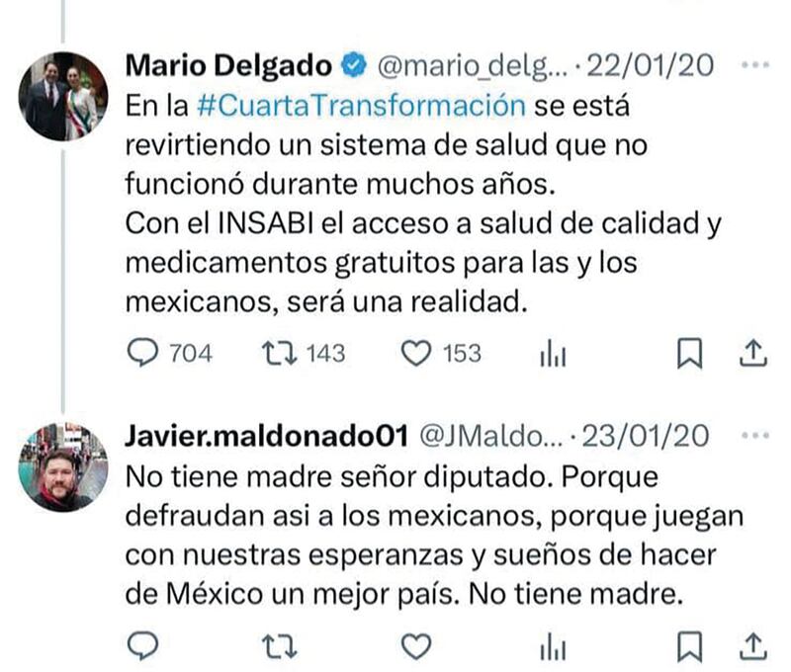Share Javier.maldonado01's reply

[x=753, y=646]
